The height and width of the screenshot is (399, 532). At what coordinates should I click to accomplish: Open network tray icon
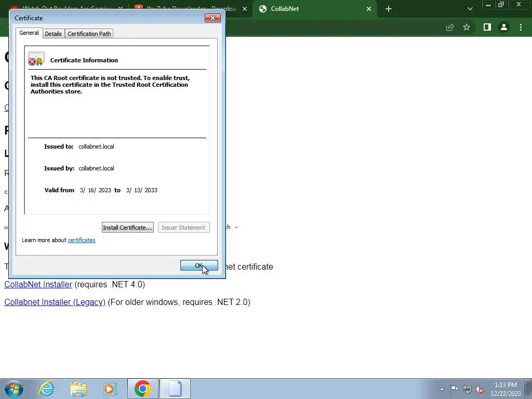click(x=467, y=389)
